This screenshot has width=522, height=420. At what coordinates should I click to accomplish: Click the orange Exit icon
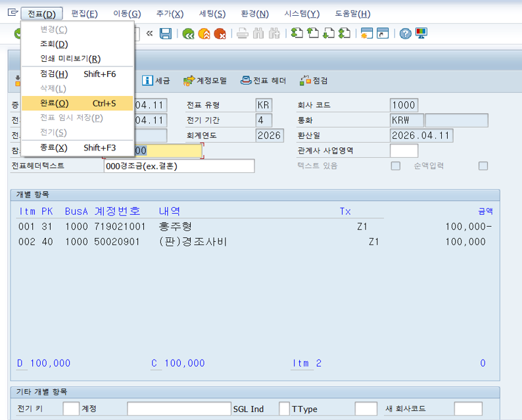[204, 34]
